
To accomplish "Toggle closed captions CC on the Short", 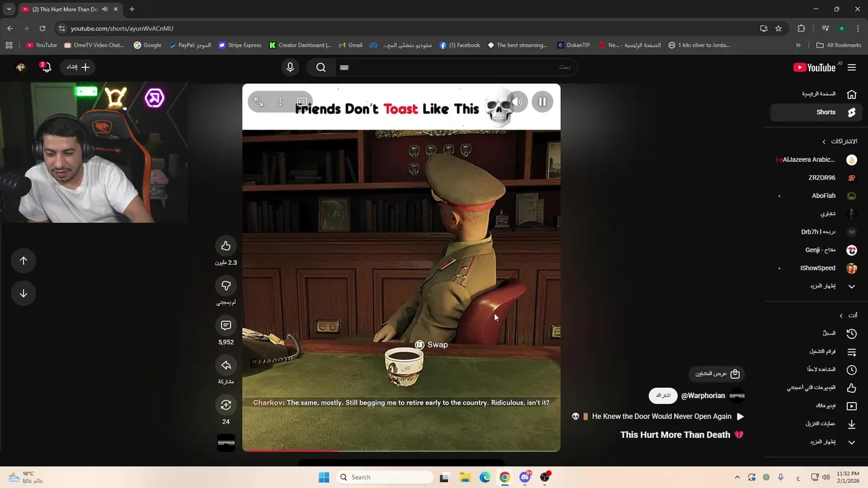I will click(302, 102).
